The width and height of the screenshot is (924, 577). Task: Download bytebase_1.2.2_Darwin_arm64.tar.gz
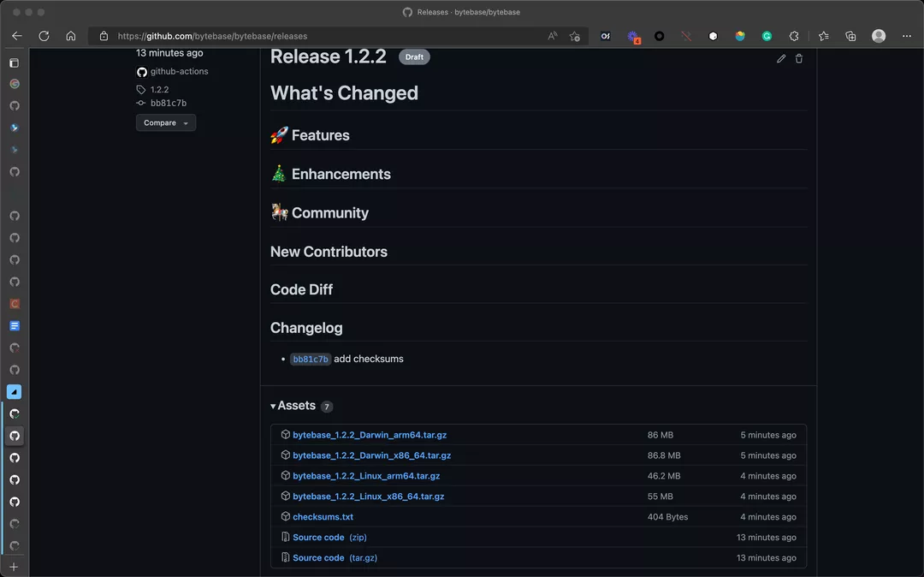point(369,435)
